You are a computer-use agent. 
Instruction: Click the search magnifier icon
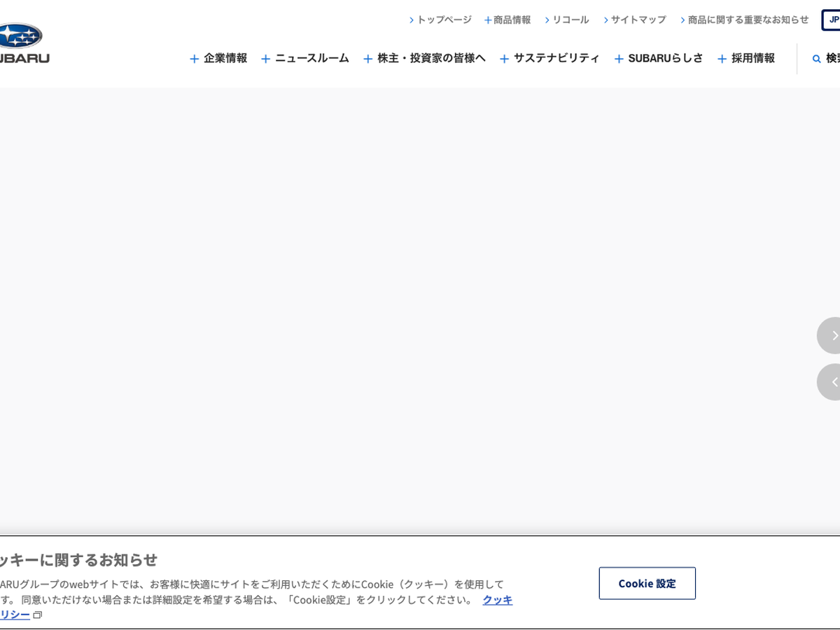(816, 59)
